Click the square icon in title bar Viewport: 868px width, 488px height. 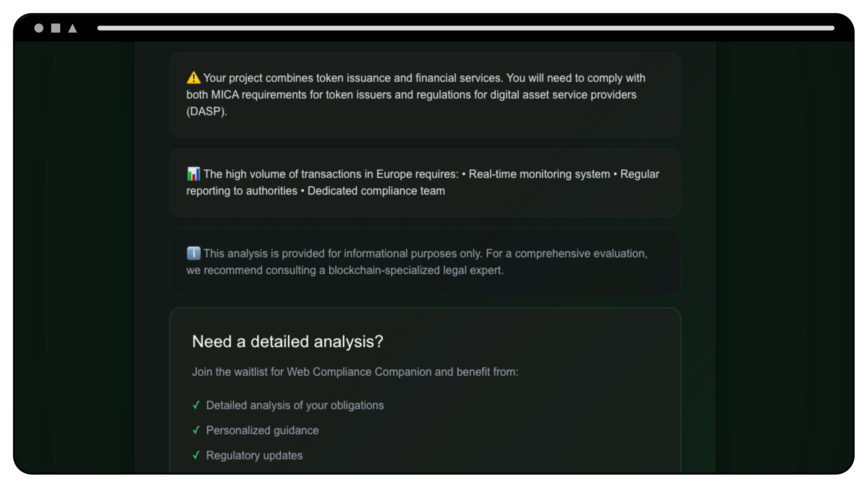(56, 28)
